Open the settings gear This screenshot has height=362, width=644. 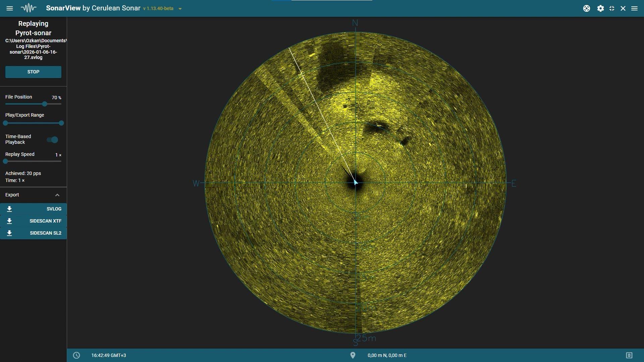[x=600, y=8]
